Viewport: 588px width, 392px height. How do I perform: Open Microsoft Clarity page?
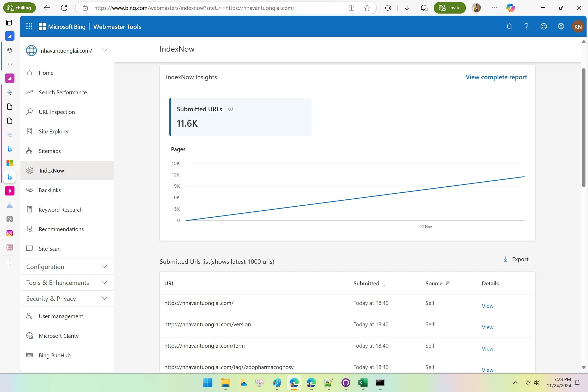[x=67, y=336]
